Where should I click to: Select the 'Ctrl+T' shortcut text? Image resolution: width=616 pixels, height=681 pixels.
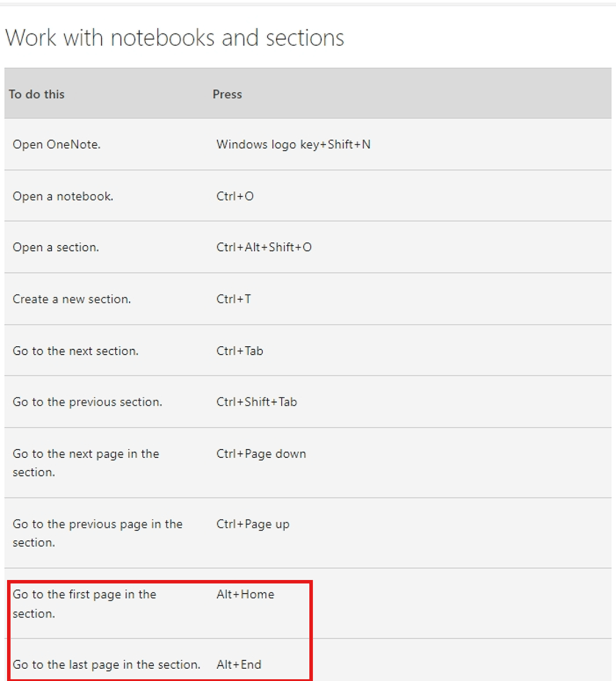coord(232,299)
